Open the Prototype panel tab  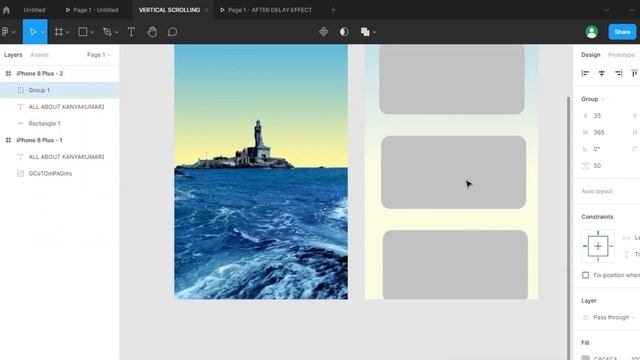pyautogui.click(x=621, y=55)
